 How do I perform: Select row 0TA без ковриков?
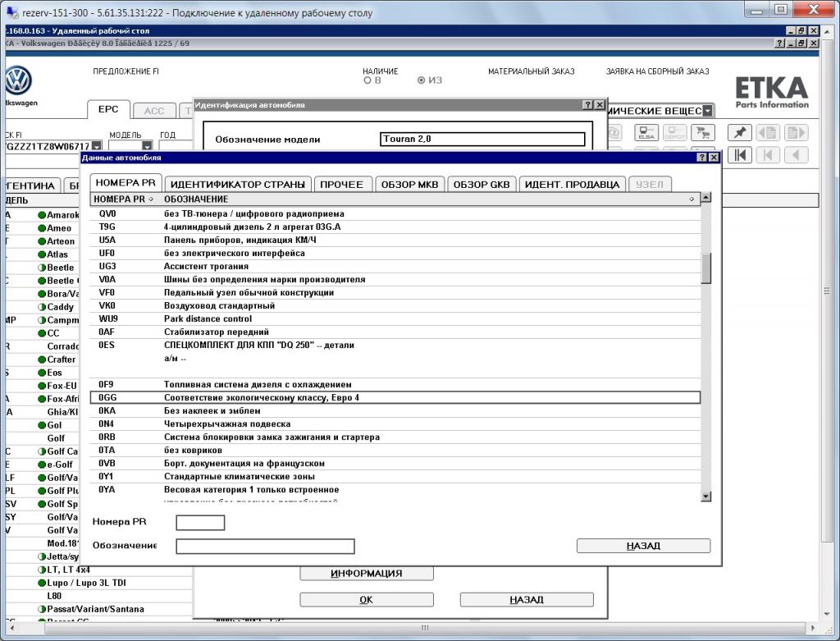[395, 451]
